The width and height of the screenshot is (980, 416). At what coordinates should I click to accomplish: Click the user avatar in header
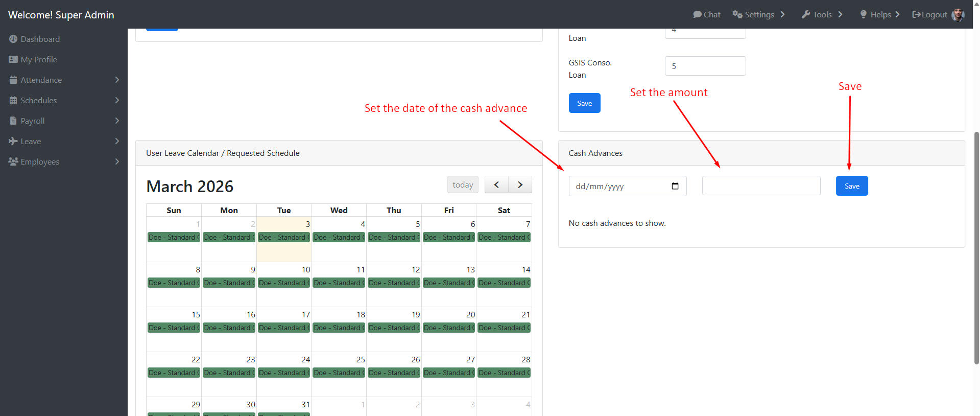click(958, 15)
